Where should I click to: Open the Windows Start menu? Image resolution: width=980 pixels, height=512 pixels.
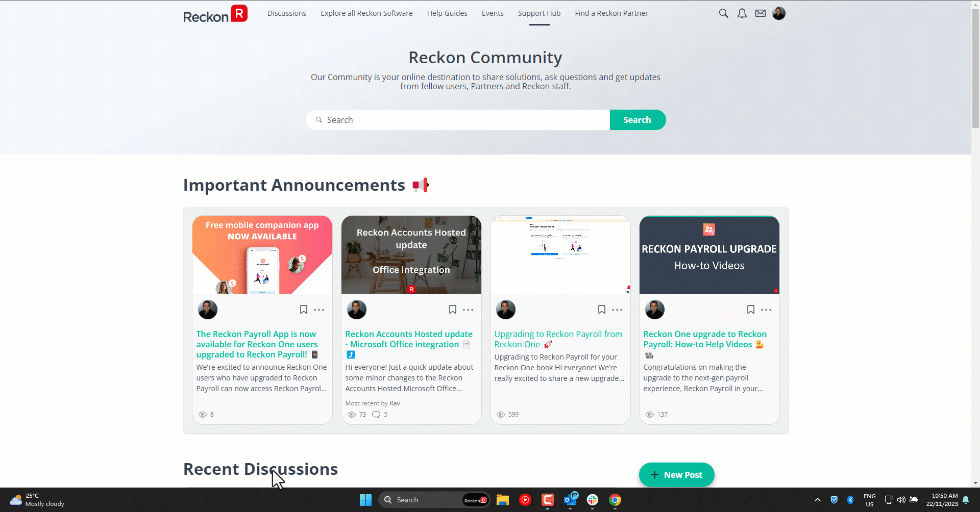pyautogui.click(x=365, y=500)
